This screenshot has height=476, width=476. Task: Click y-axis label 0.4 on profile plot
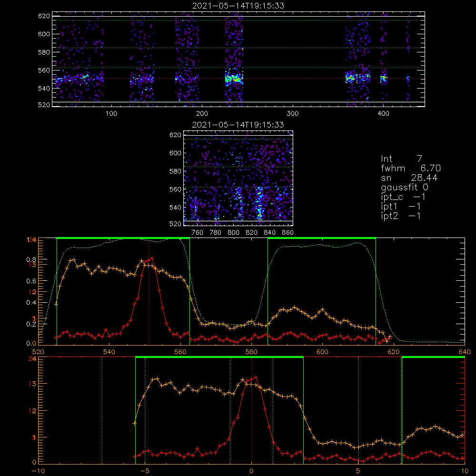31,303
